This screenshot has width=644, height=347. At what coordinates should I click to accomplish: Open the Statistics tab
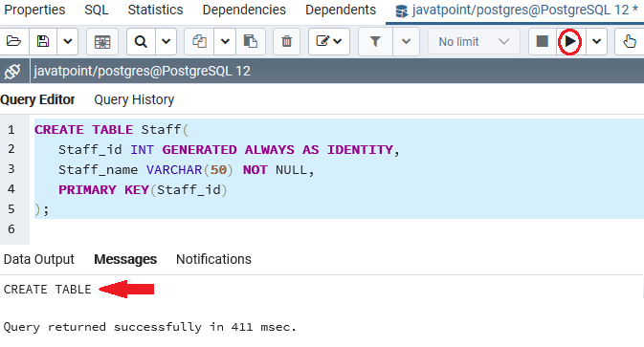[155, 10]
